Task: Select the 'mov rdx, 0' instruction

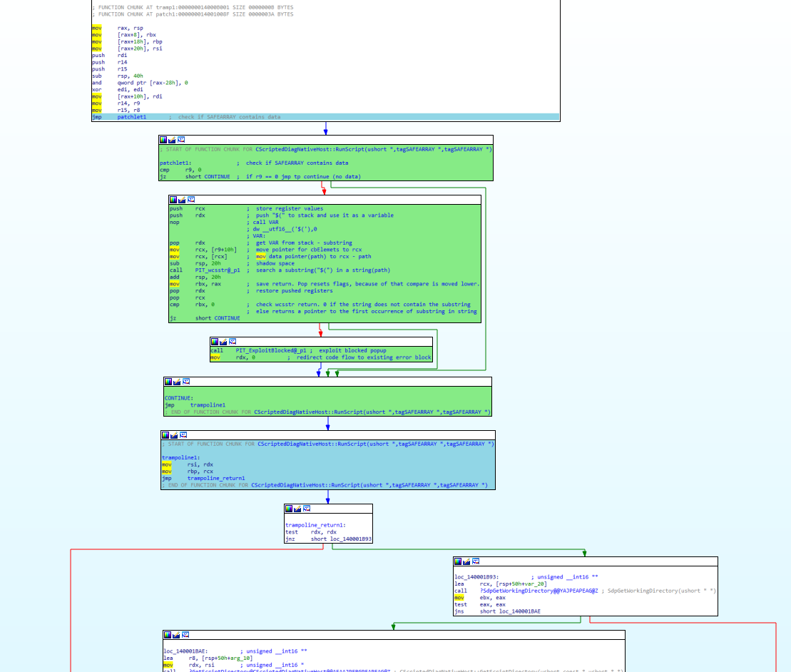Action: click(x=233, y=357)
